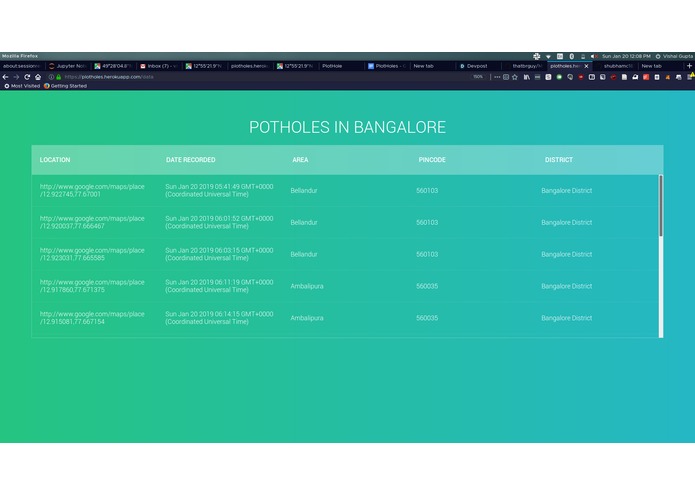Switch to the Devpost tab

coord(478,66)
